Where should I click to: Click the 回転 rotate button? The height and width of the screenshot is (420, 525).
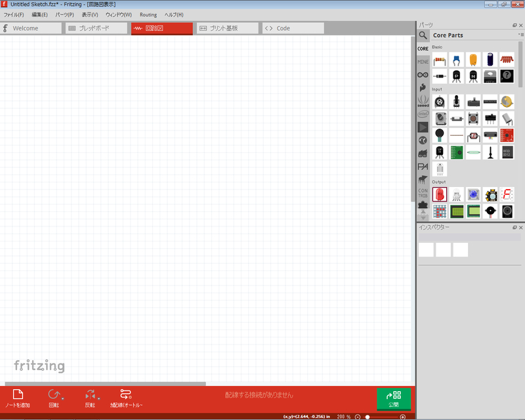point(54,398)
